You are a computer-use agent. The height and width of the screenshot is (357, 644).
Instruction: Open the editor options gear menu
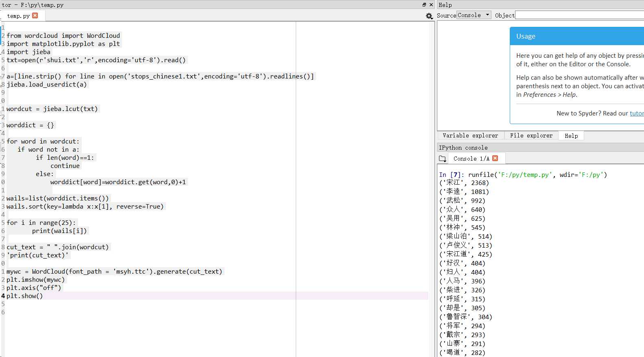point(429,16)
